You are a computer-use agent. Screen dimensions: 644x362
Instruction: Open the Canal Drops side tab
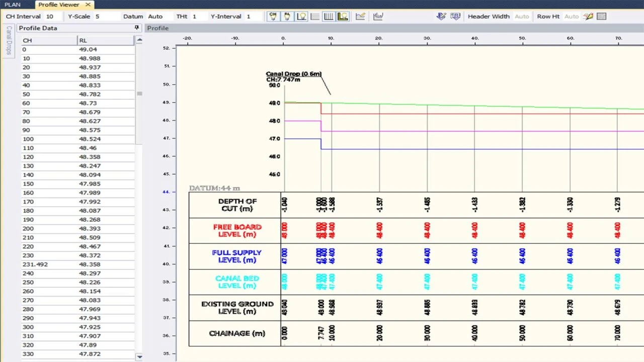pyautogui.click(x=9, y=41)
